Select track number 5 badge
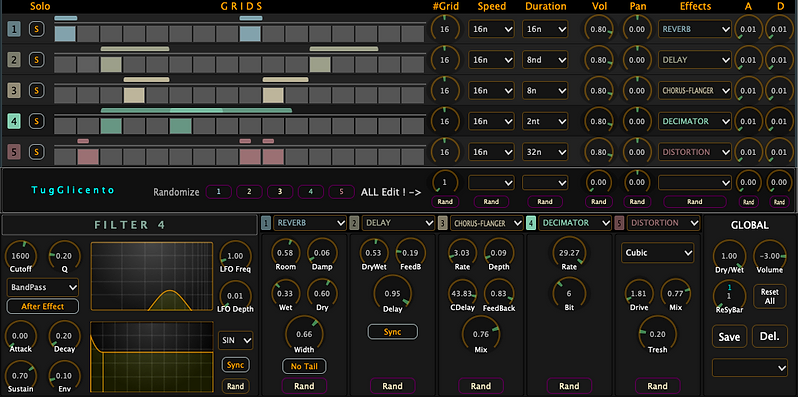 (14, 152)
